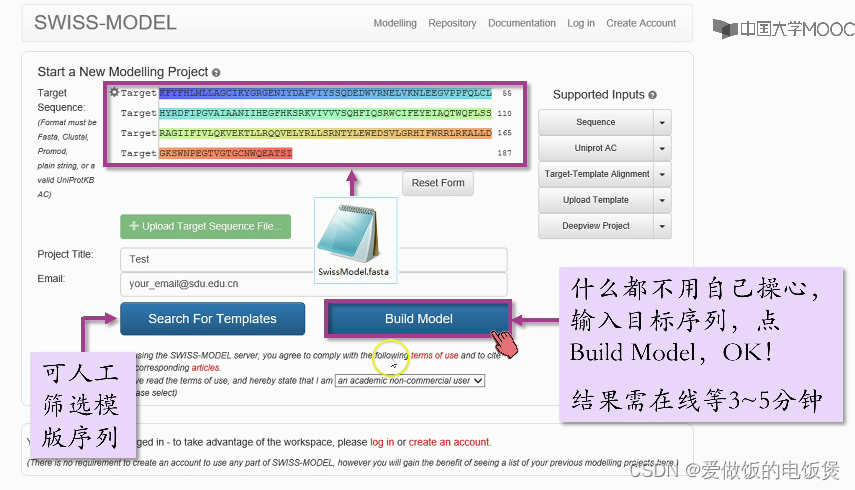855x490 pixels.
Task: Open the Documentation menu
Action: tap(522, 23)
